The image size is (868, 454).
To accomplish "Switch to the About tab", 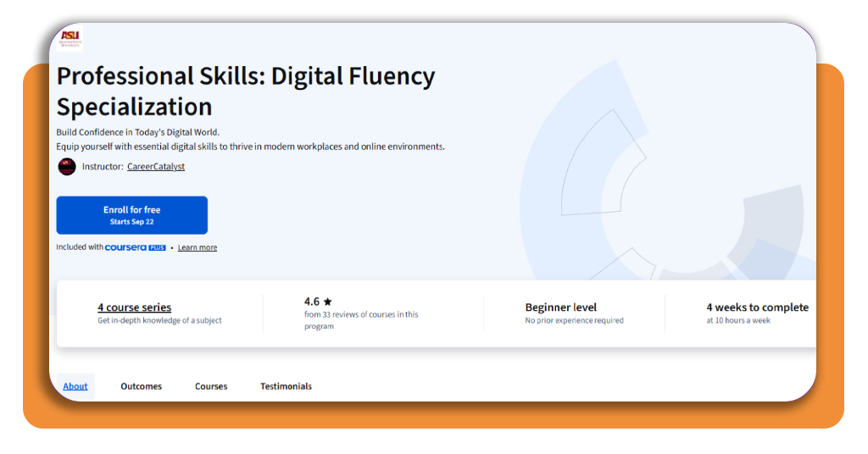I will click(x=75, y=386).
